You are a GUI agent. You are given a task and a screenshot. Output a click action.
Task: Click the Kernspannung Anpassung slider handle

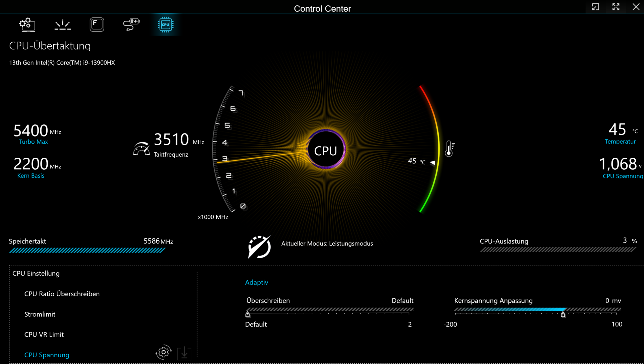tap(563, 314)
